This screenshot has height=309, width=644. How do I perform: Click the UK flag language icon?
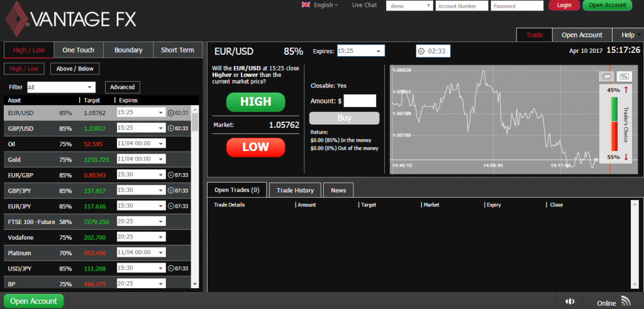(x=306, y=5)
